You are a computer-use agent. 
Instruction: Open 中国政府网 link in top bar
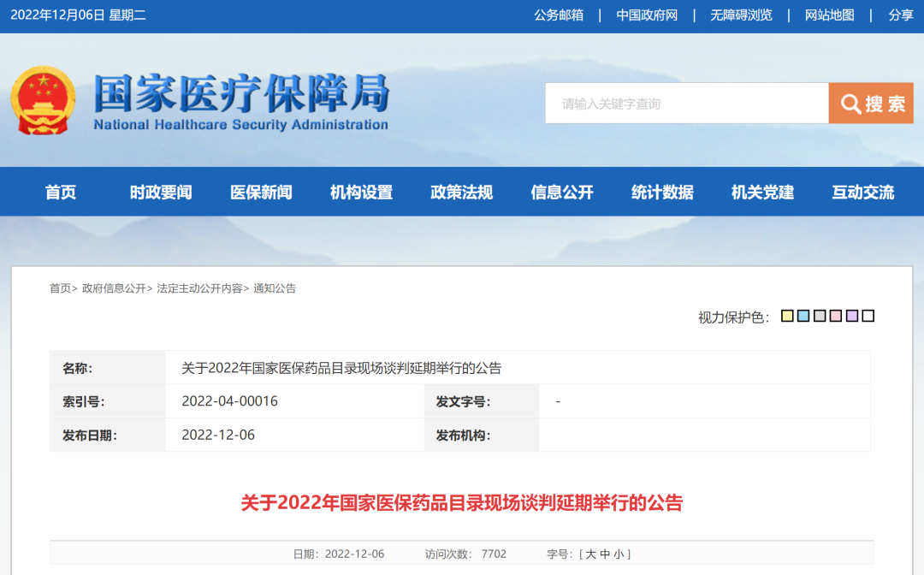647,15
